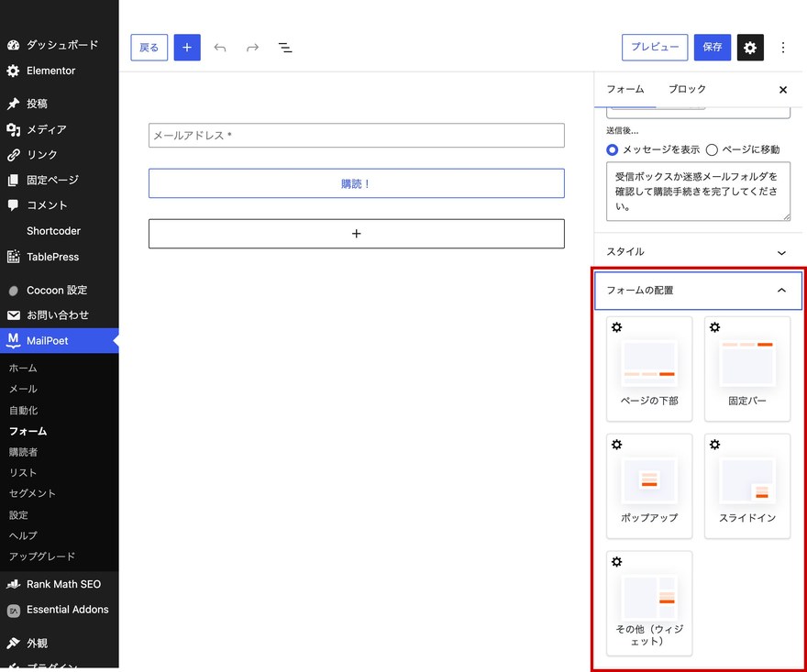Switch to the フォーム tab
Screen dimensions: 807x672
point(625,89)
